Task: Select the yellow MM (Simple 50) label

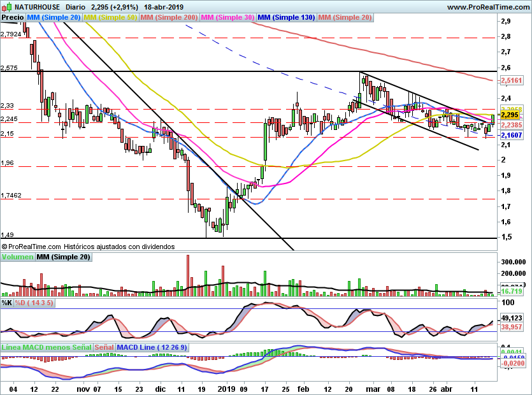Action: coord(111,18)
